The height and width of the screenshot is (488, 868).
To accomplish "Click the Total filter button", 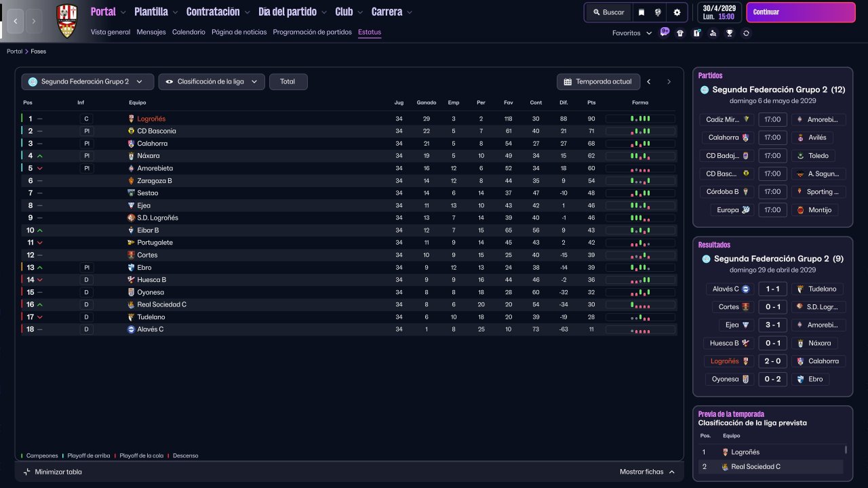I will coord(288,81).
